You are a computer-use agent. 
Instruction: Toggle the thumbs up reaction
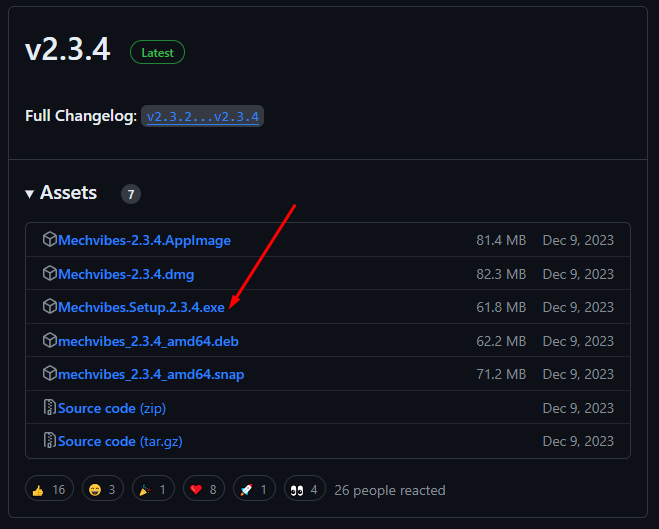point(49,489)
